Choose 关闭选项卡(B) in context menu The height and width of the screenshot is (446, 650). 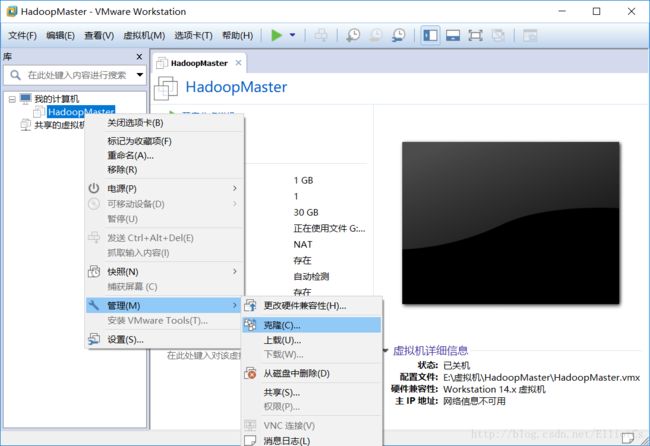(x=164, y=123)
